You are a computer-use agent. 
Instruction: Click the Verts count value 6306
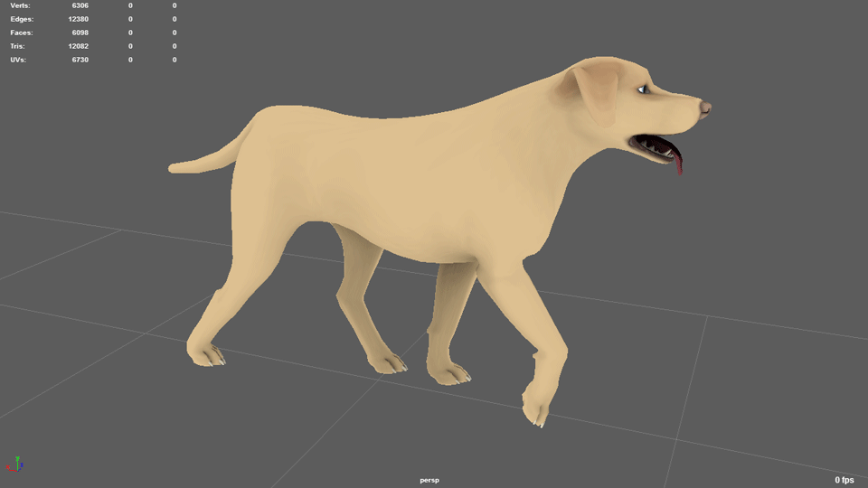(x=80, y=5)
